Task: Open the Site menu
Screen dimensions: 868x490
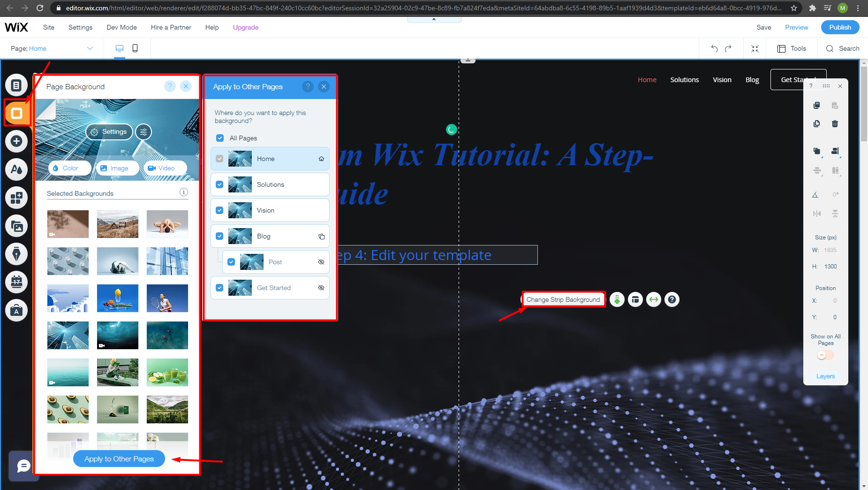Action: click(x=49, y=27)
